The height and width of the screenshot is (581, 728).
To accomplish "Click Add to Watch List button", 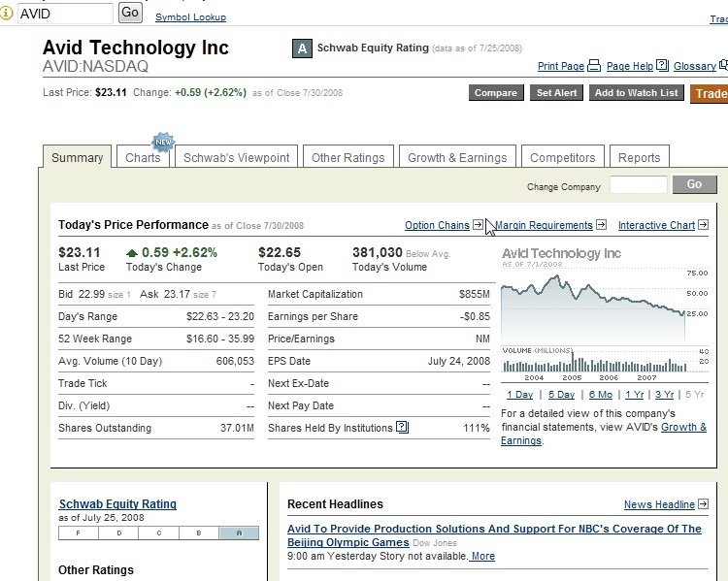I will [x=637, y=93].
